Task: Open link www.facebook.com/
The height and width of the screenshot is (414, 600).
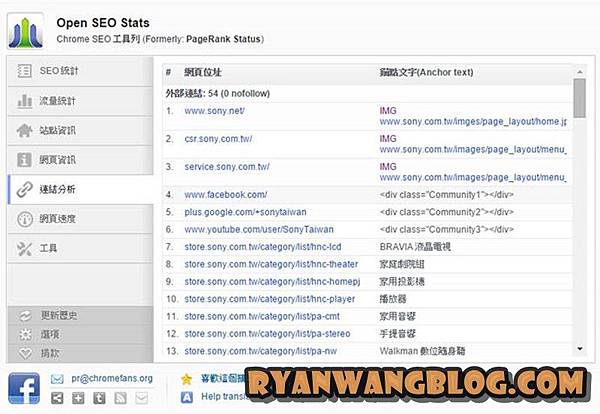Action: click(x=226, y=195)
